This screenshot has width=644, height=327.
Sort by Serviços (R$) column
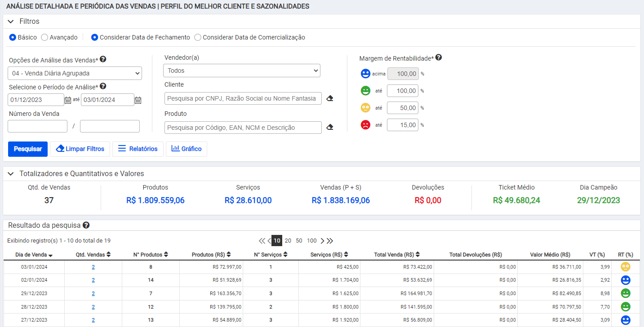[x=329, y=255]
